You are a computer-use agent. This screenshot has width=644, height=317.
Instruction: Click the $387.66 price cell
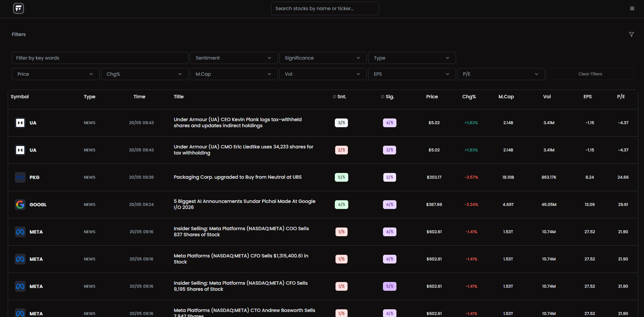pos(434,205)
